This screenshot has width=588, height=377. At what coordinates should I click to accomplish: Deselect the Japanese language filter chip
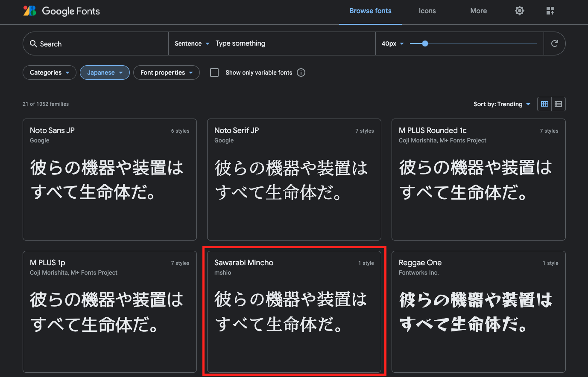(x=105, y=72)
